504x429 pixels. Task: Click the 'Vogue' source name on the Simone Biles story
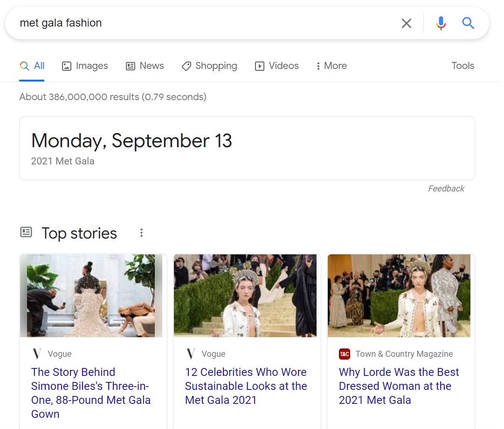tap(60, 354)
